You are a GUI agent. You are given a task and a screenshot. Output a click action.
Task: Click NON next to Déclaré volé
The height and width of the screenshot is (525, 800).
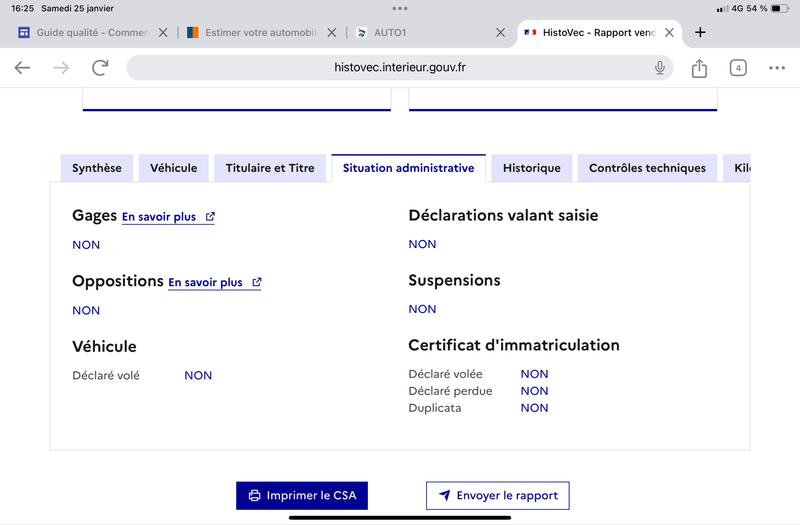tap(198, 376)
